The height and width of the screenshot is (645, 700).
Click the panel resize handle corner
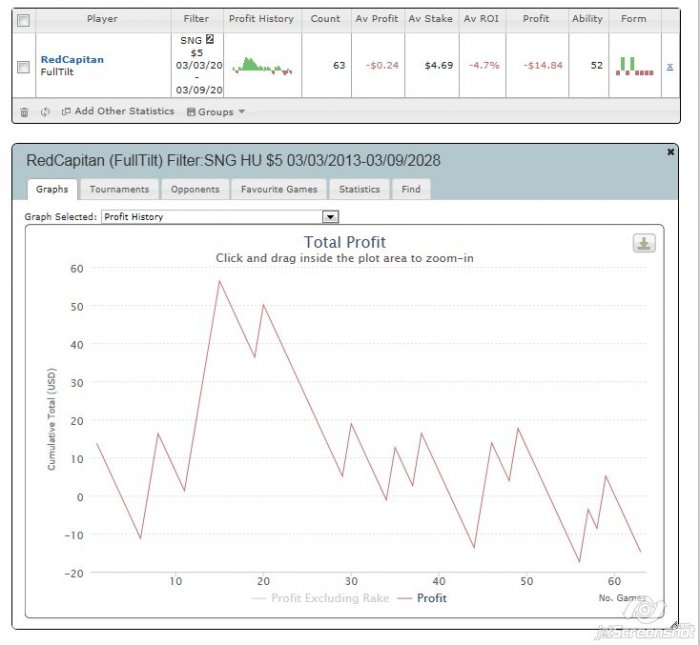tap(674, 624)
